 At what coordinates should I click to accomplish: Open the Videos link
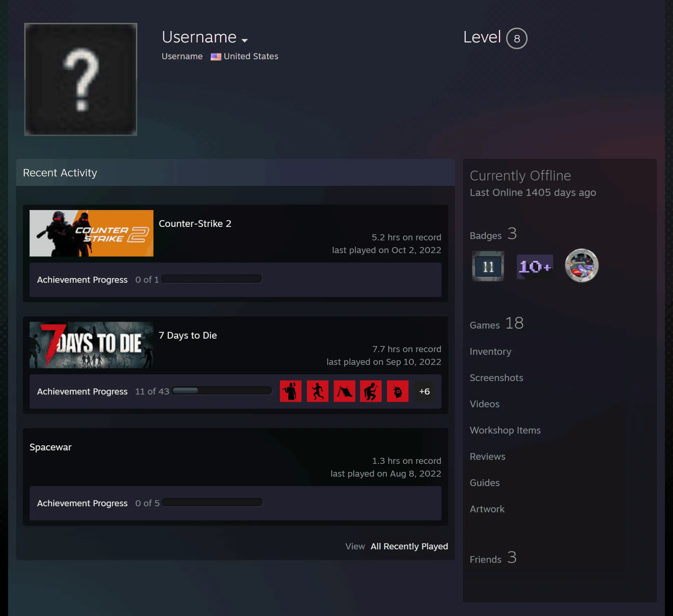point(484,404)
